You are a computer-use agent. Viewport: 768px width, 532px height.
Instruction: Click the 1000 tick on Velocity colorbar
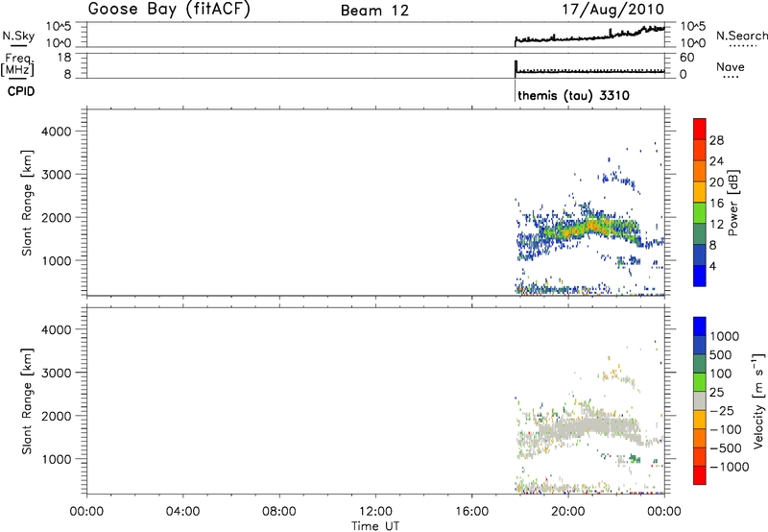725,336
